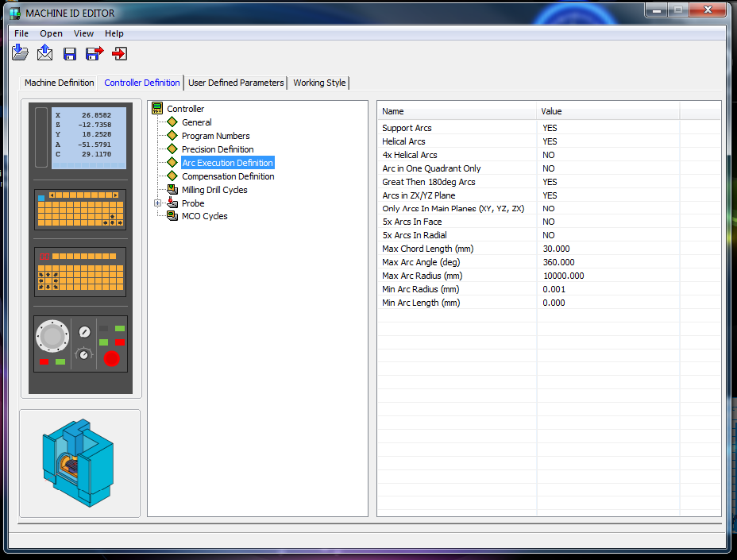Click the Arcs in ZX/YZ Plane value
This screenshot has width=737, height=560.
550,195
